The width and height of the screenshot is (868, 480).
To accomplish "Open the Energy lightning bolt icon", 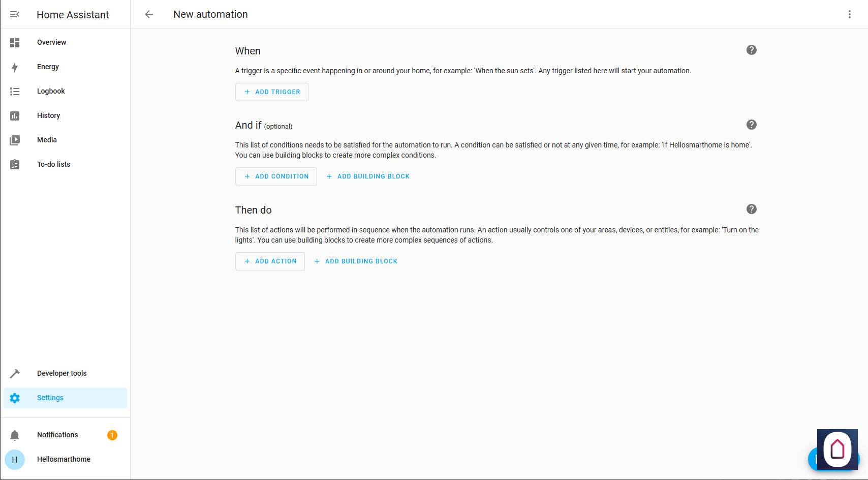I will click(15, 67).
